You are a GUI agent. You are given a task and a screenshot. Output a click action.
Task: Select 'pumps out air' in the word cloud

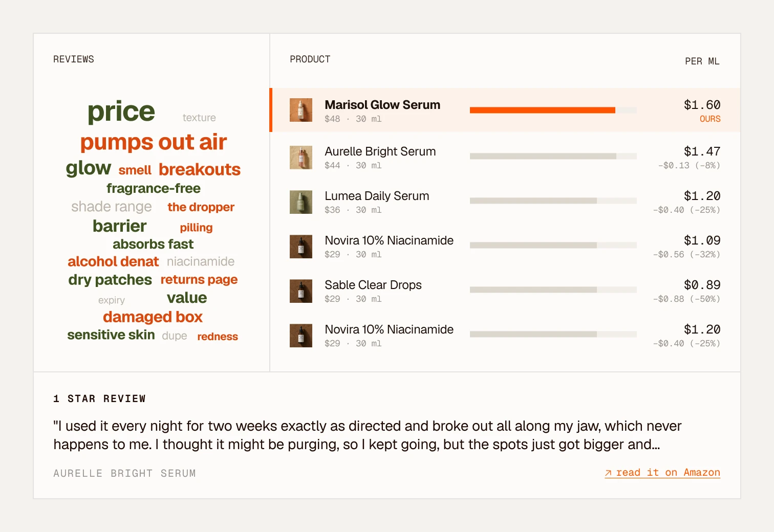153,142
